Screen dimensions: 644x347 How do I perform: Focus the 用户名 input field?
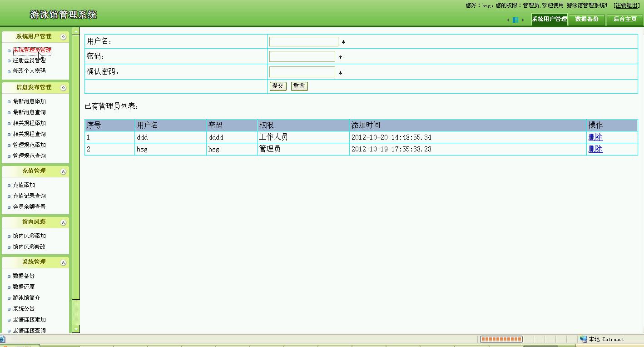click(304, 42)
